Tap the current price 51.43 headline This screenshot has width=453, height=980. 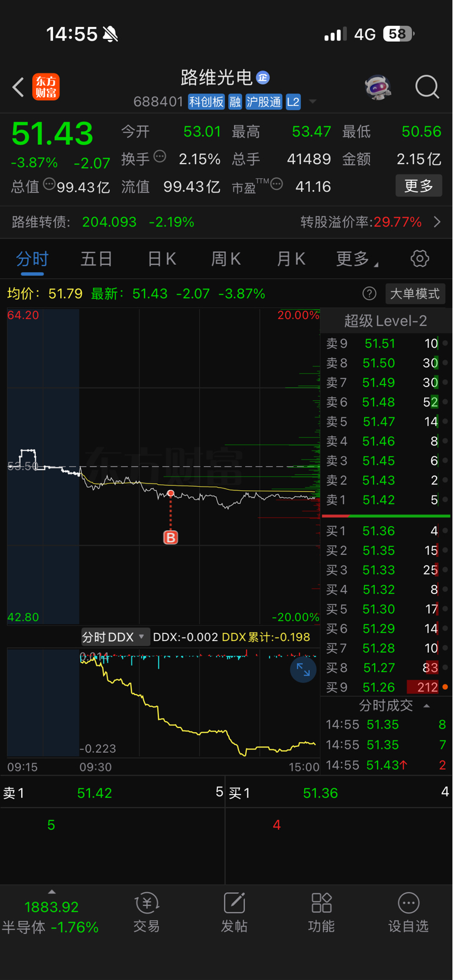[52, 134]
